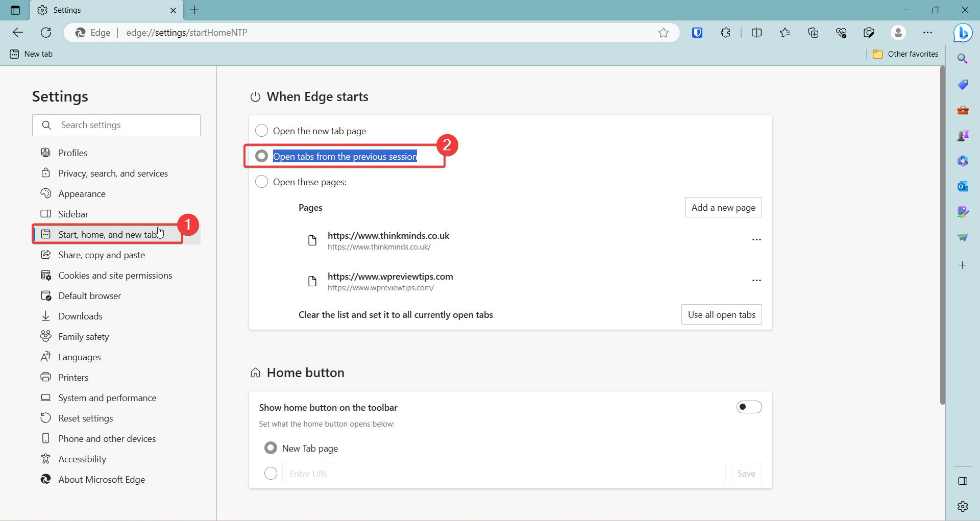Go to Appearance settings section

[x=82, y=194]
